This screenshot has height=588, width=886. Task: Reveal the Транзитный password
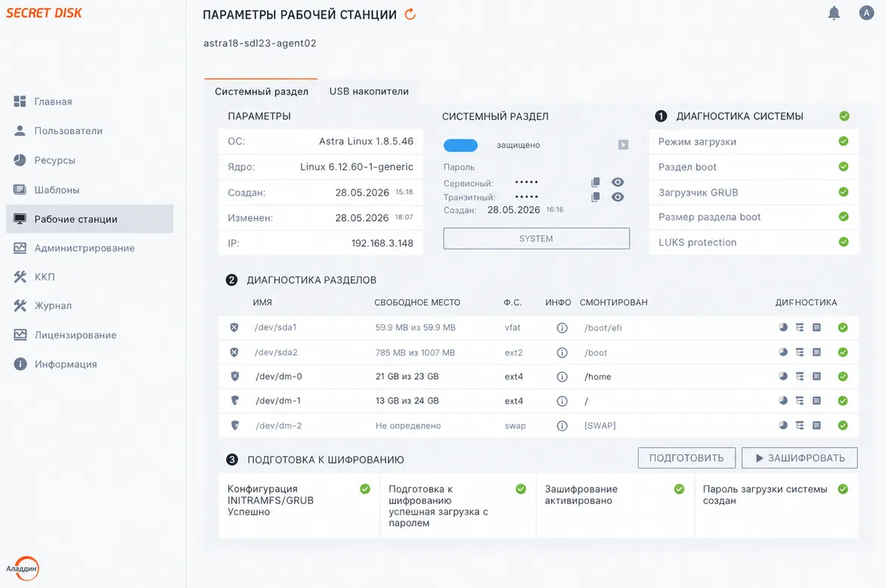pos(618,197)
